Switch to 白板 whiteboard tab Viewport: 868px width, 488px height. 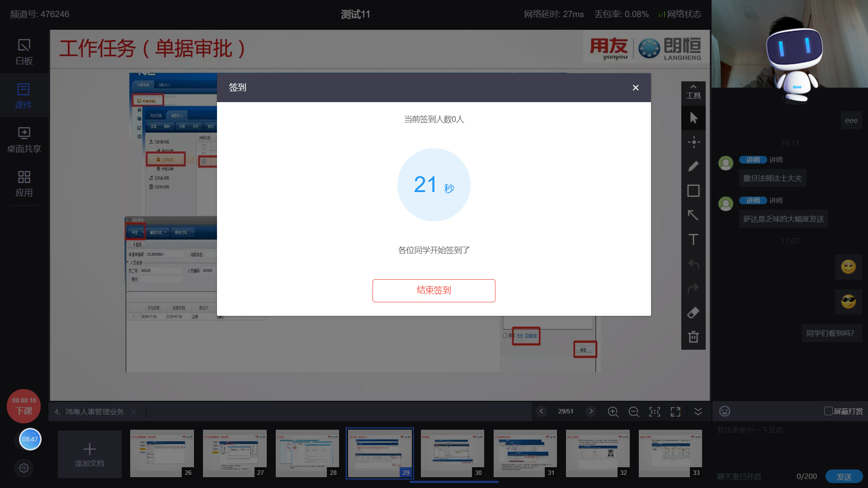(x=24, y=52)
